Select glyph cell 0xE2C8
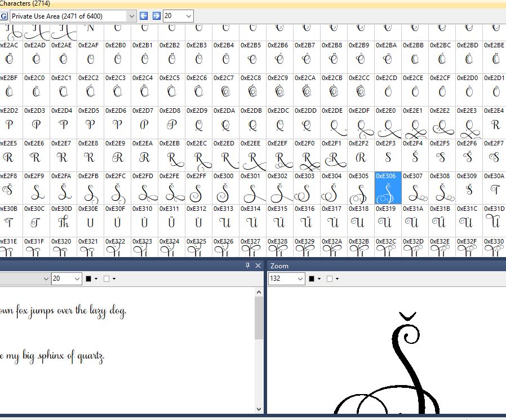Viewport: 506px width, 420px height. [252, 90]
